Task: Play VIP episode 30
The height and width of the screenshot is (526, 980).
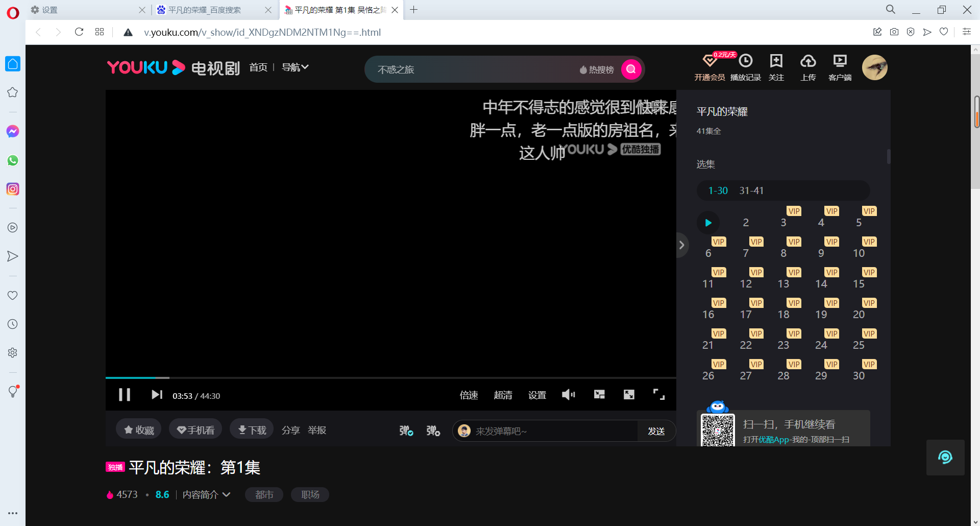Action: click(x=859, y=375)
